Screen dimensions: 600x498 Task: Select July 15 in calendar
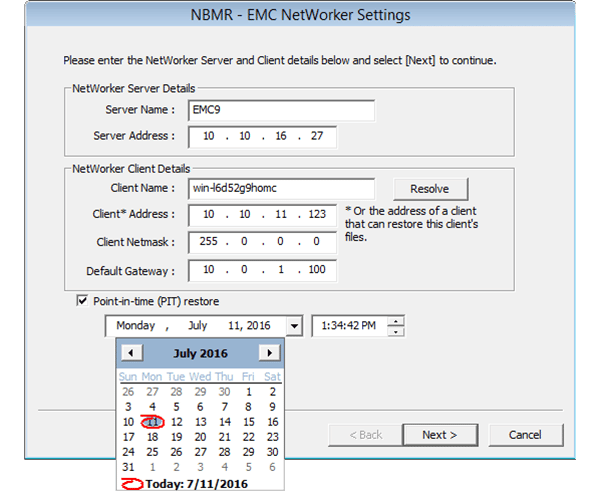249,422
